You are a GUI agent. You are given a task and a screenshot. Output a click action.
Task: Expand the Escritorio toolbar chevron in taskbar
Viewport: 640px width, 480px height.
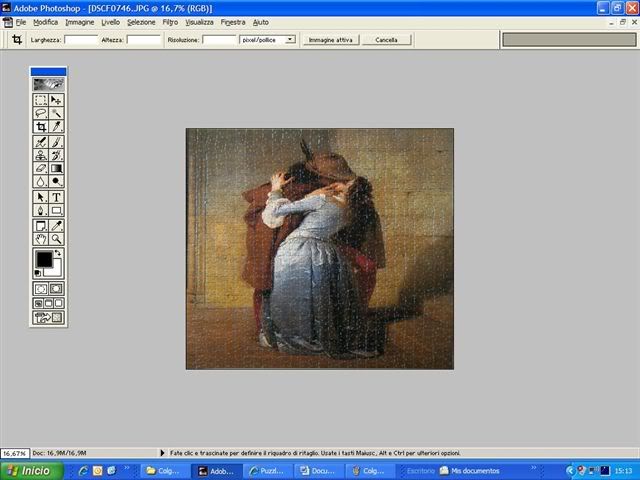[x=533, y=468]
